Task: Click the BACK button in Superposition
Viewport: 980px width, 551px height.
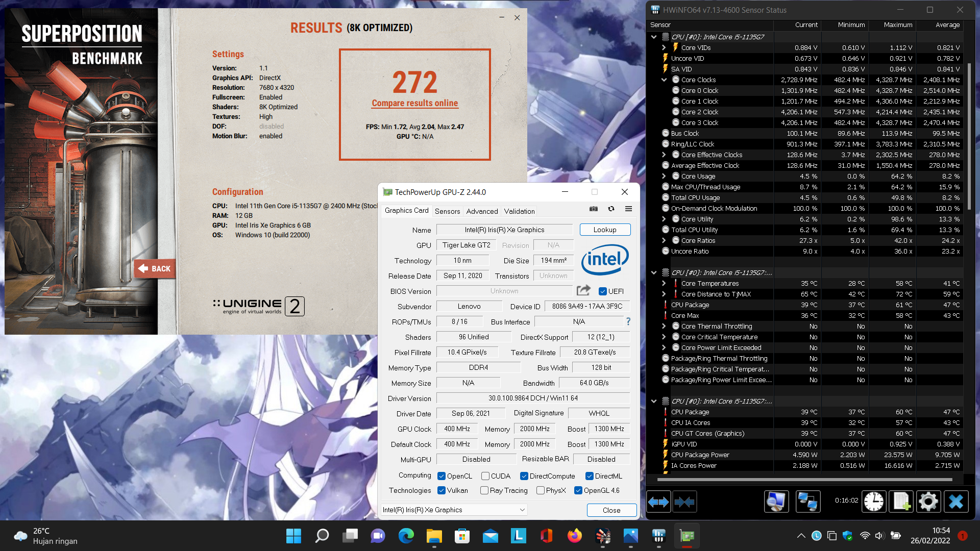Action: pyautogui.click(x=155, y=268)
